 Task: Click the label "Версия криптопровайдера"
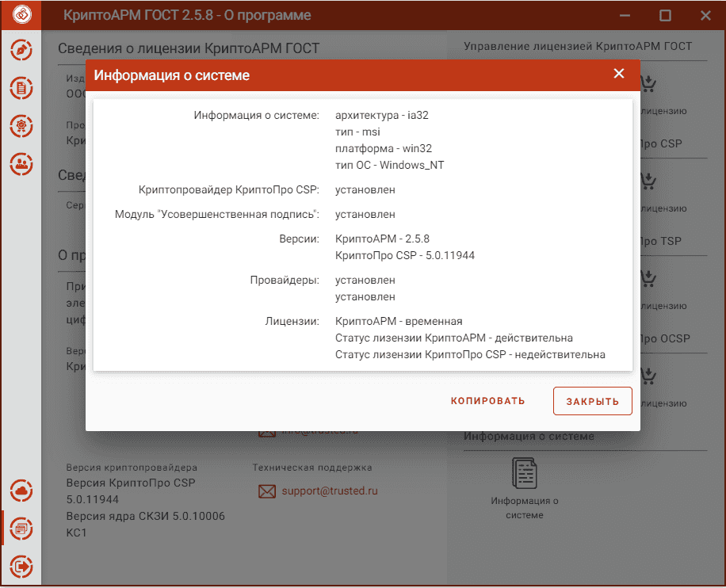pos(132,468)
